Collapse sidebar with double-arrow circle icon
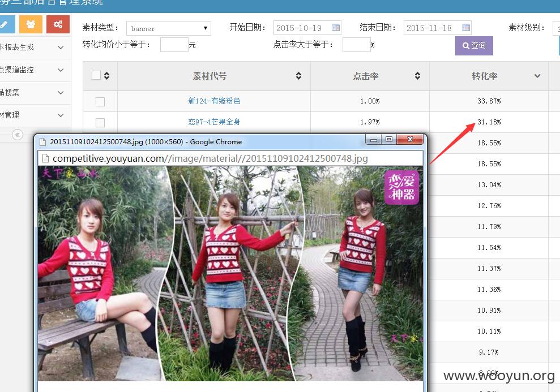The height and width of the screenshot is (392, 560). pos(17,135)
